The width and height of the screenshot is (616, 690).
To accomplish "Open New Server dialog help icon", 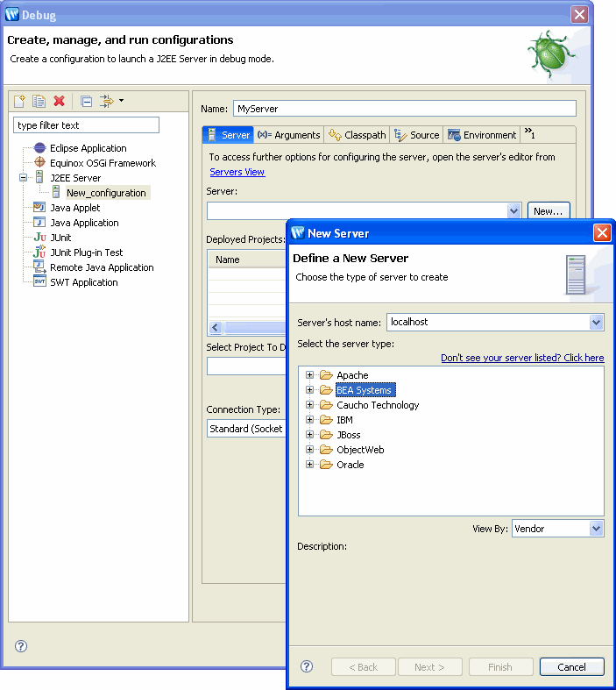I will (307, 666).
